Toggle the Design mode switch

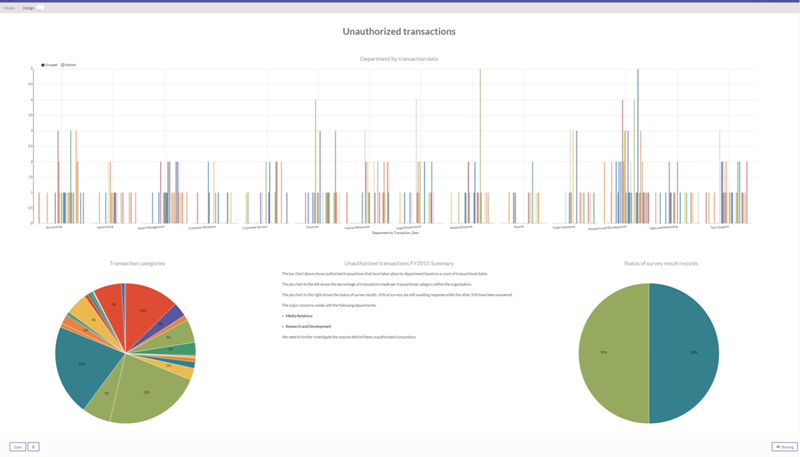[39, 7]
